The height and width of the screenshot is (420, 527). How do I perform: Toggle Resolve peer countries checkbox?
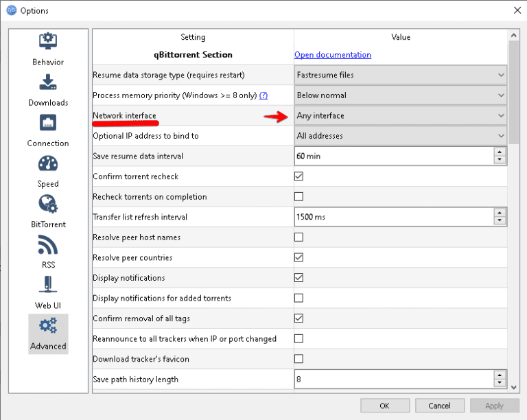point(298,257)
